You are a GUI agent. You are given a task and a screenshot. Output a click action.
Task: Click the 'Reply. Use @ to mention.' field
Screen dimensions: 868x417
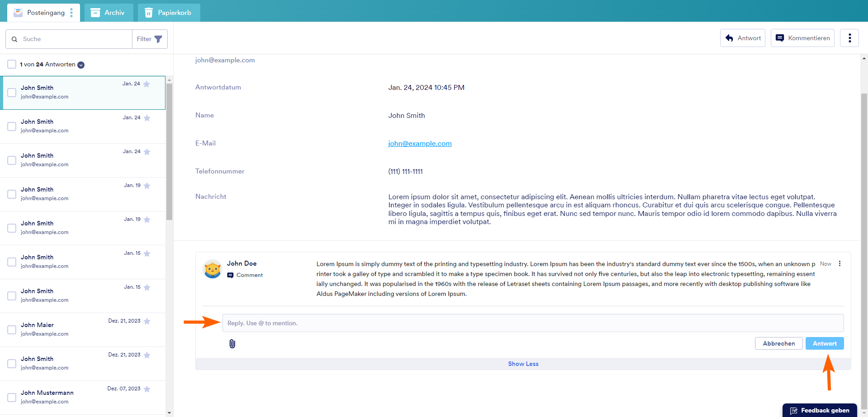point(533,323)
